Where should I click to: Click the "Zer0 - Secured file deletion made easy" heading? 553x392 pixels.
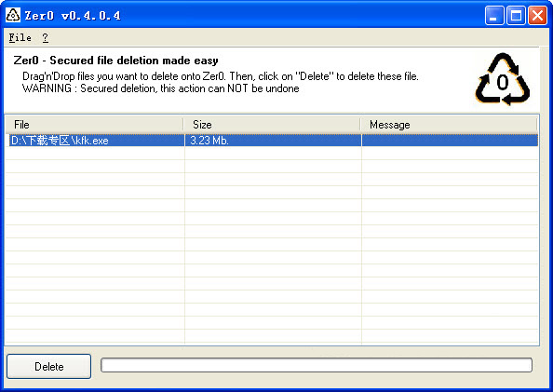(115, 61)
